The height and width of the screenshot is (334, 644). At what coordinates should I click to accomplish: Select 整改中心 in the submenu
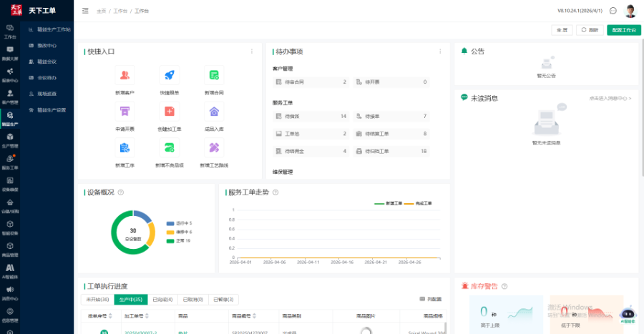47,45
